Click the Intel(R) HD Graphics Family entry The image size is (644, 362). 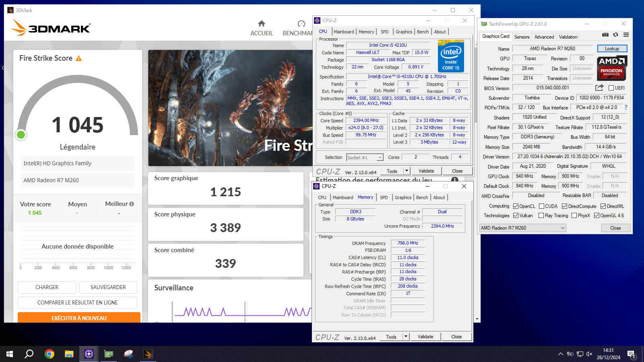coord(78,163)
